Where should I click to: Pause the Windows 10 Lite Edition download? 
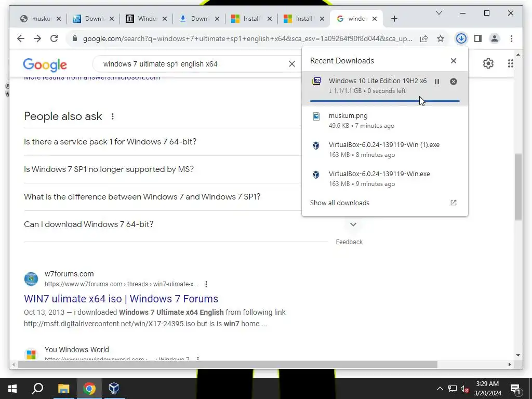(x=437, y=82)
